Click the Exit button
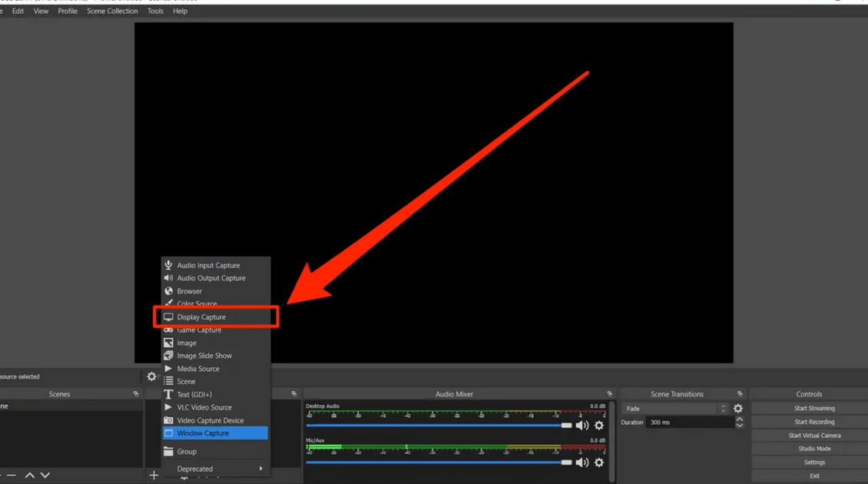The height and width of the screenshot is (484, 868). (813, 476)
